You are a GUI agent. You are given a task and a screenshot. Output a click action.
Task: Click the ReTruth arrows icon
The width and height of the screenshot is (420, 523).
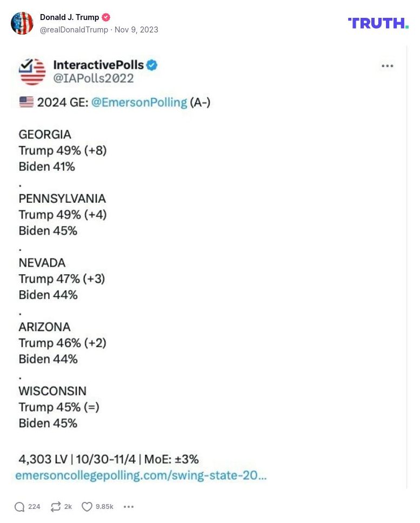(x=56, y=507)
